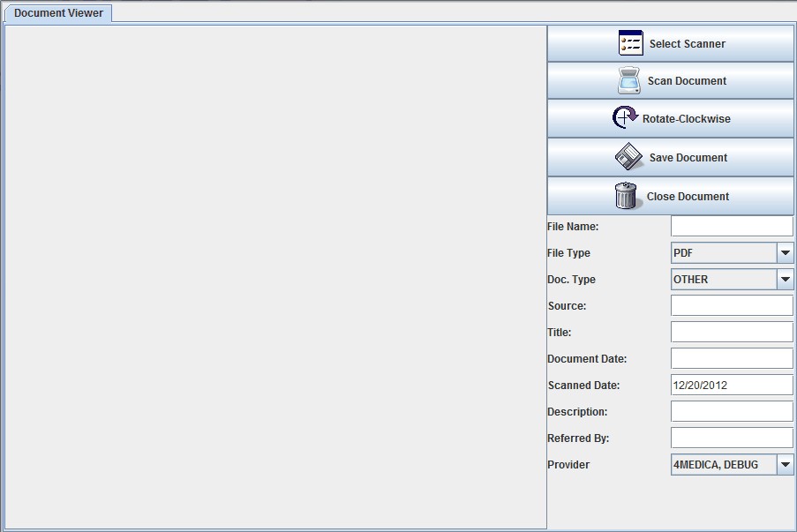Open the Provider dropdown showing 4MEDICA, DEBUG
797x532 pixels.
click(784, 464)
